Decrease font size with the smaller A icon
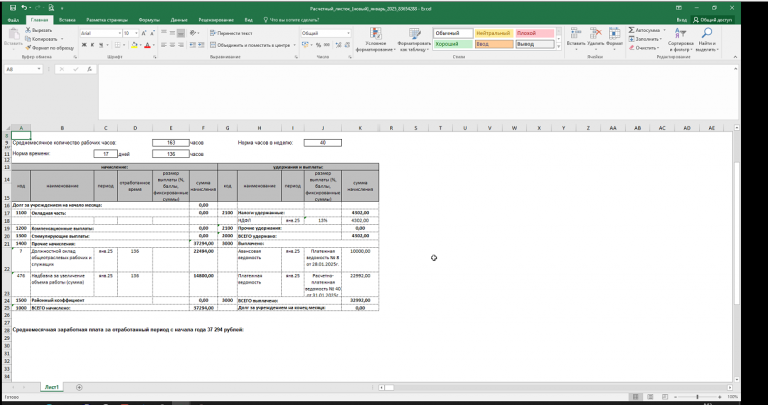Screen dimensions: 768x405 point(152,33)
